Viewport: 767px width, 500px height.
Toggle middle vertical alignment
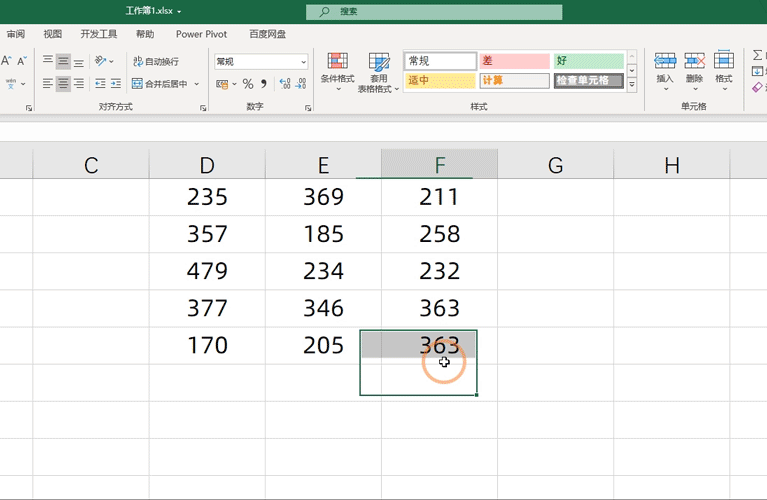point(63,61)
